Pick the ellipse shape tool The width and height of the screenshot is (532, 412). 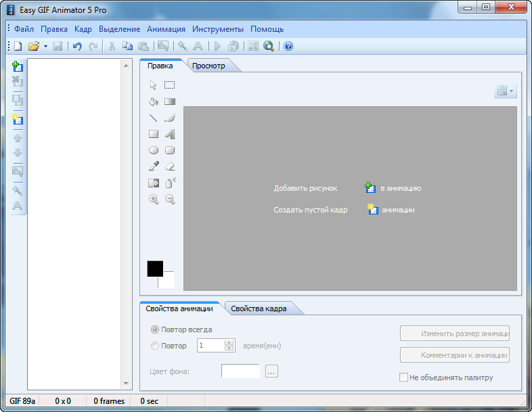tap(154, 150)
